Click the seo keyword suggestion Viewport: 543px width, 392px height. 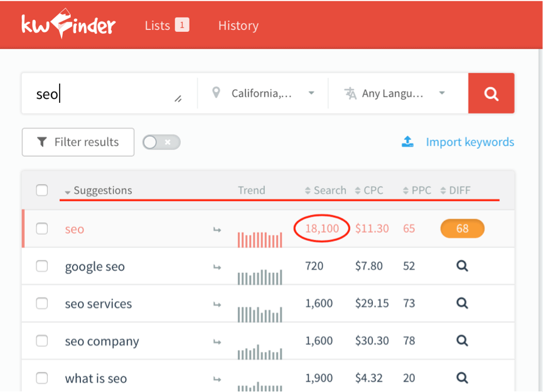(75, 230)
